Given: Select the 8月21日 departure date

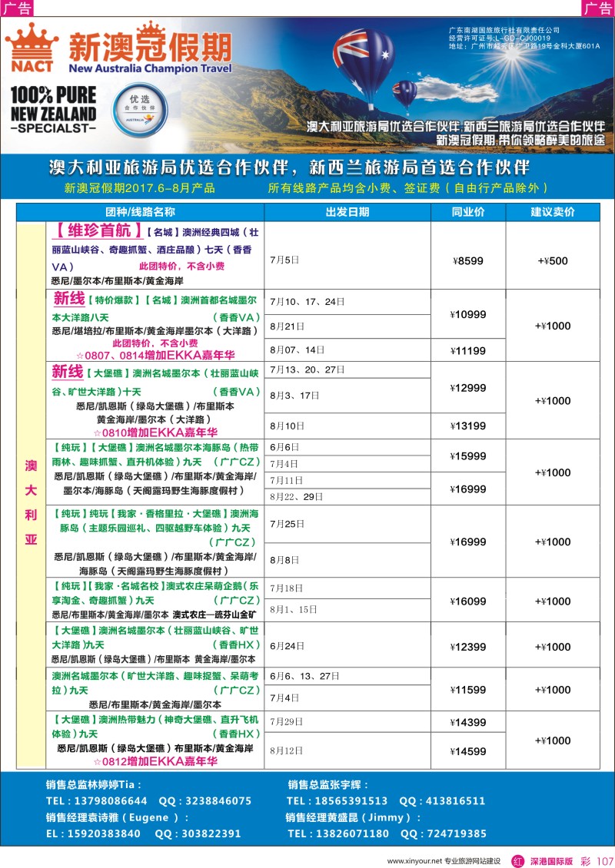Looking at the screenshot, I should [287, 326].
